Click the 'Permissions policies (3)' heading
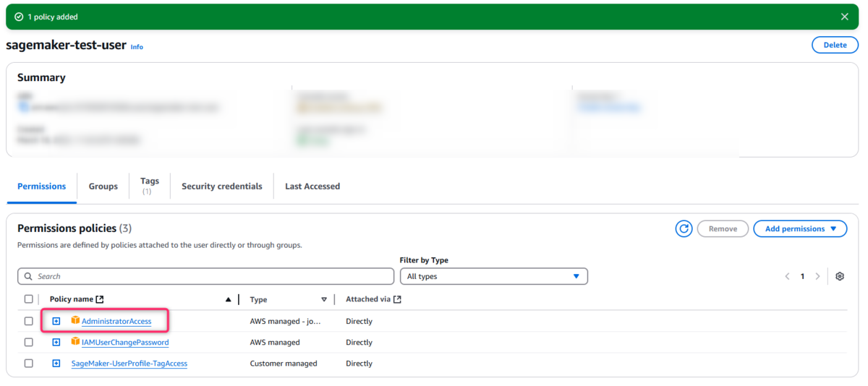This screenshot has height=386, width=868. 75,228
